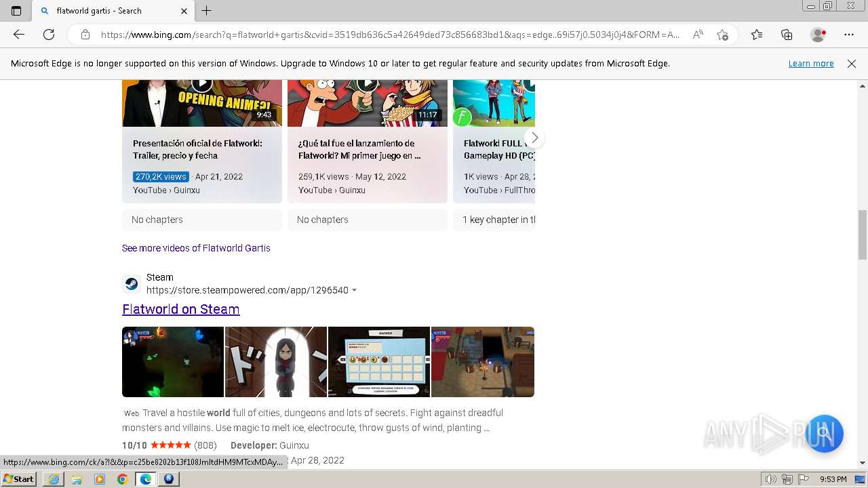Click the volume speaker tray icon

771,479
